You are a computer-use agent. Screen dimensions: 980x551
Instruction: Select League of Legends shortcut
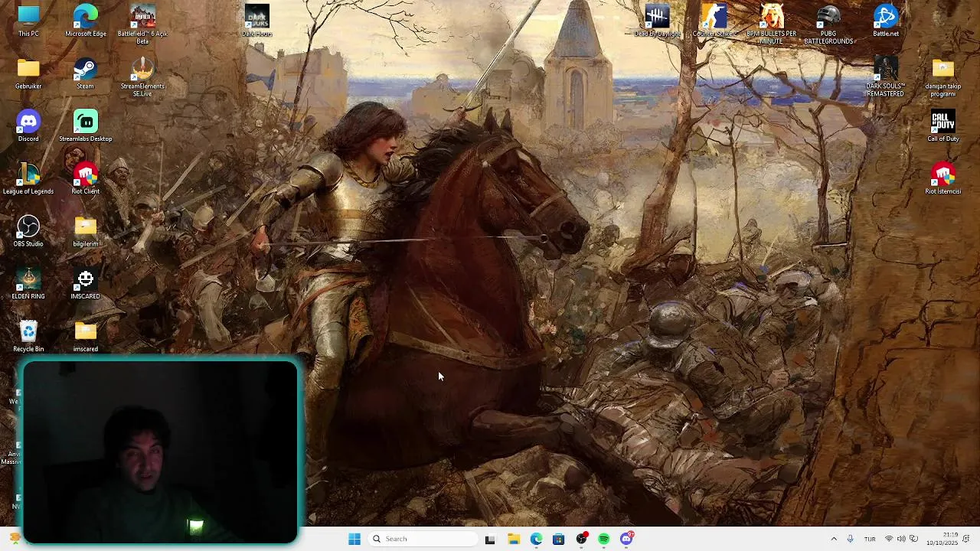[x=28, y=178]
